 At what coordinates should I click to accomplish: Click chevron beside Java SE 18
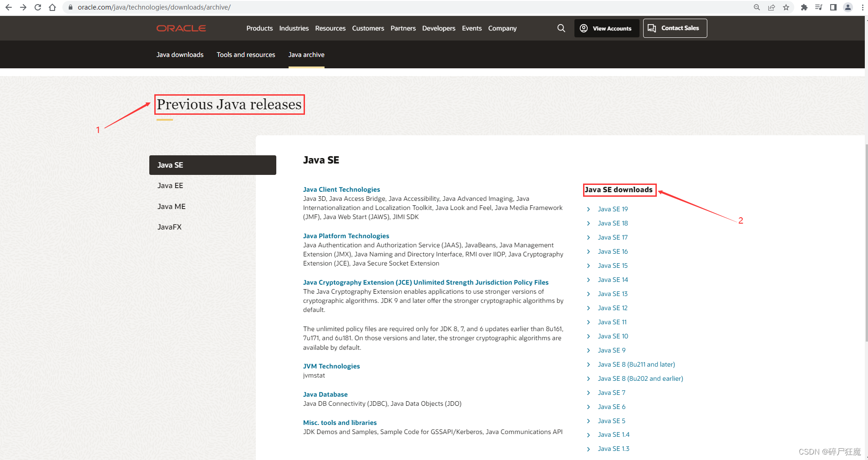click(588, 223)
